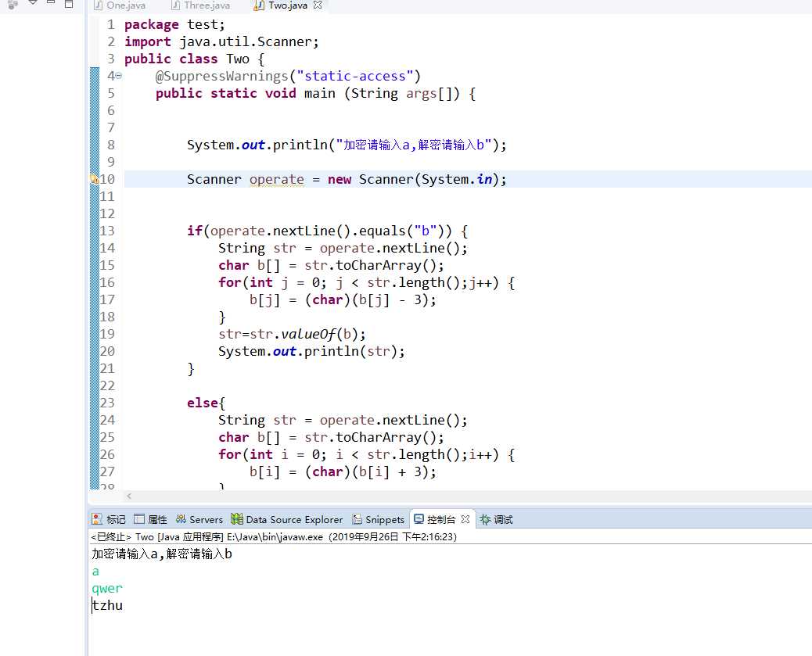Click the warning marker on line 10
Image resolution: width=812 pixels, height=656 pixels.
coord(94,179)
